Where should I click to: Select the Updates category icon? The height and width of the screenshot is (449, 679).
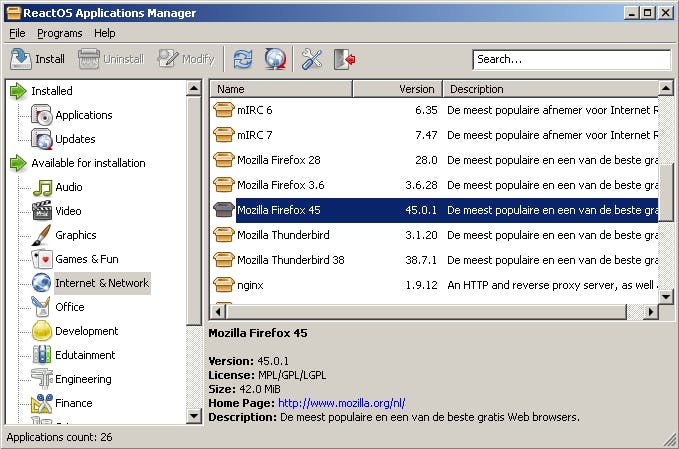pos(42,139)
